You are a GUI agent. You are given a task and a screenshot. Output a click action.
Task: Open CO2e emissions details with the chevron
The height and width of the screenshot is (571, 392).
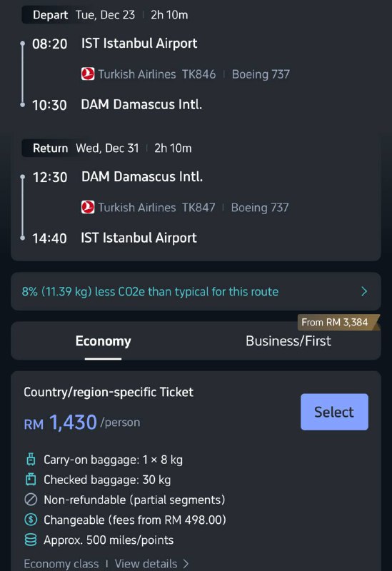coord(364,291)
